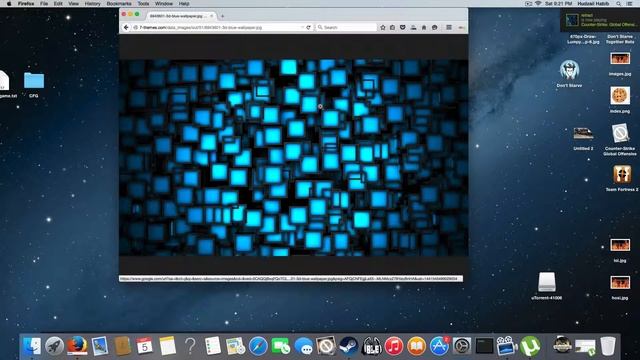Open the Help menu
Image resolution: width=640 pixels, height=360 pixels.
click(184, 4)
